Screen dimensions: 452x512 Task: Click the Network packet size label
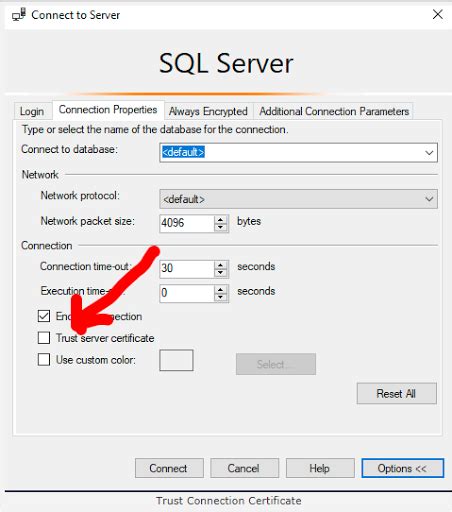[87, 221]
